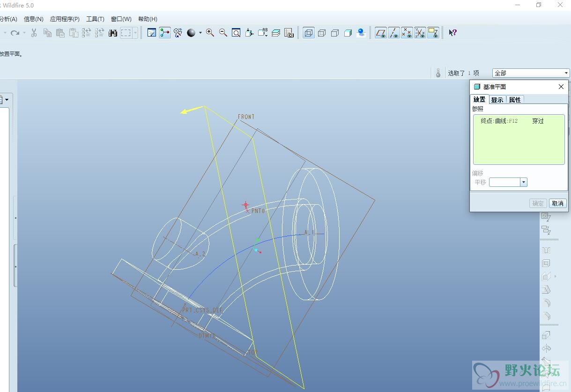Switch to the 显示 tab
The width and height of the screenshot is (571, 392).
click(x=497, y=100)
